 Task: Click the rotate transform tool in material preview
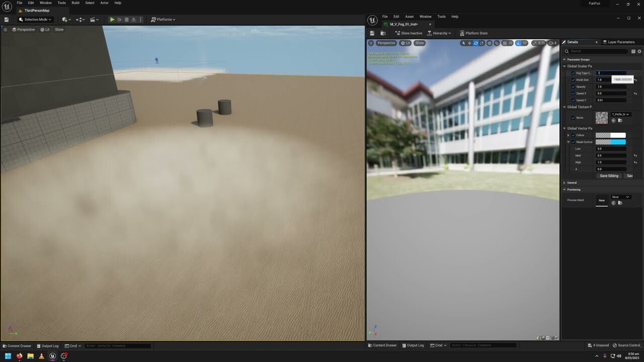(x=475, y=43)
